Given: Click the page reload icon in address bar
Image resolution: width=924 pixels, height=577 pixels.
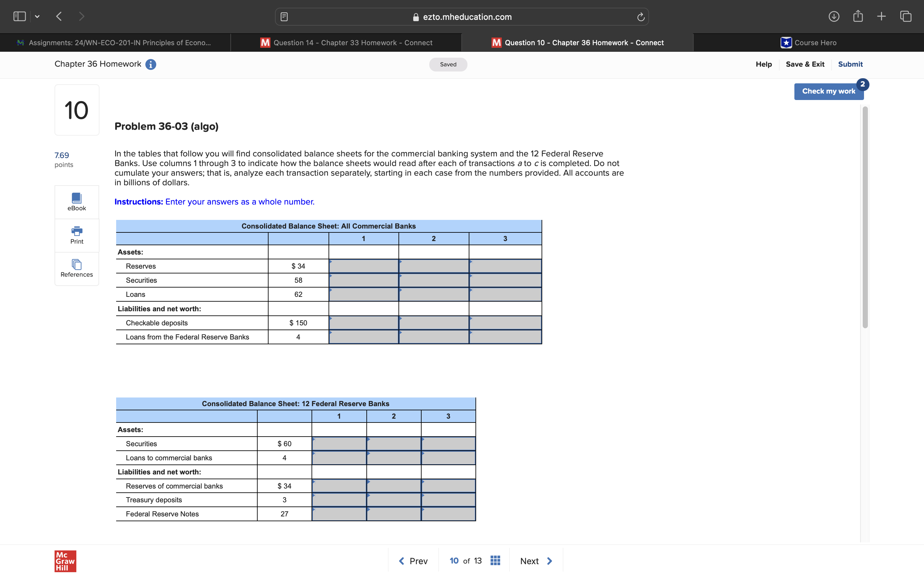Looking at the screenshot, I should click(x=641, y=17).
